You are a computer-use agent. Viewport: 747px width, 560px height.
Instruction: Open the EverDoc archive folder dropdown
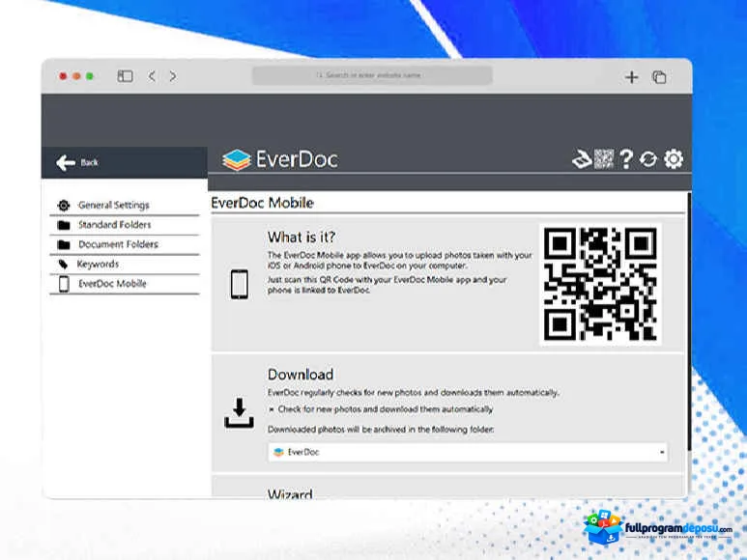point(468,452)
